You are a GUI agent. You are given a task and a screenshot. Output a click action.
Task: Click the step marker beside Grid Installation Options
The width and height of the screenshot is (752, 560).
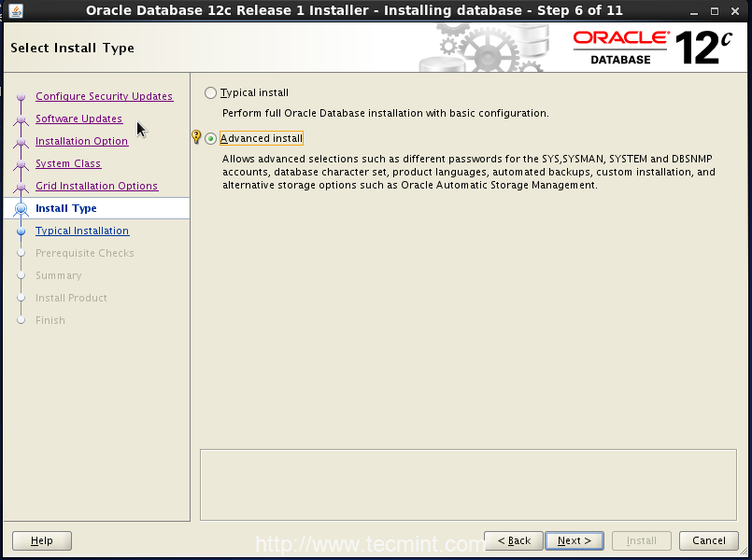pos(21,187)
